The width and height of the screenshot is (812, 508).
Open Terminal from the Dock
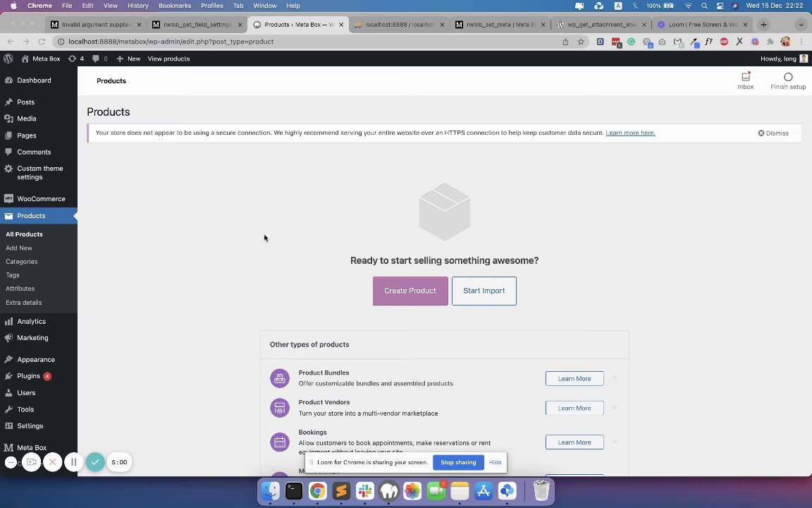coord(294,490)
